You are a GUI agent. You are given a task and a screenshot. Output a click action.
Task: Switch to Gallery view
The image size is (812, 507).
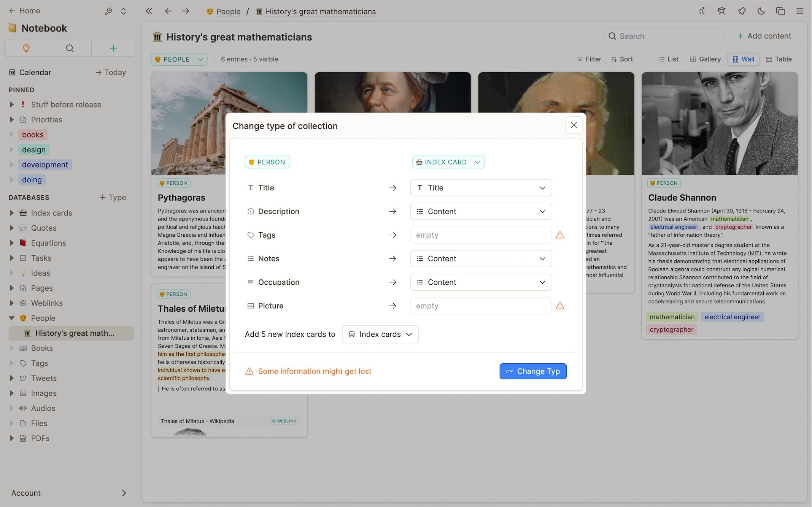[706, 59]
